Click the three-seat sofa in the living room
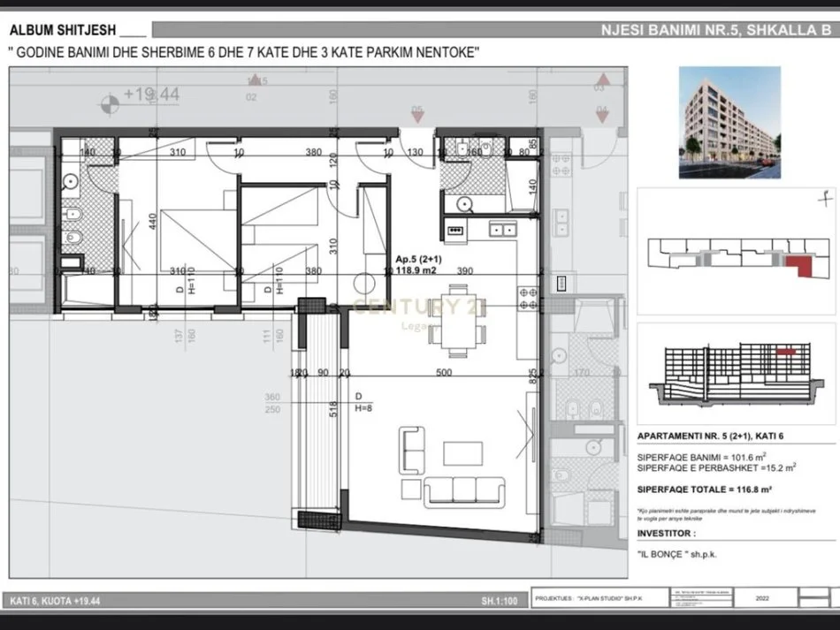The width and height of the screenshot is (840, 630). click(x=464, y=490)
